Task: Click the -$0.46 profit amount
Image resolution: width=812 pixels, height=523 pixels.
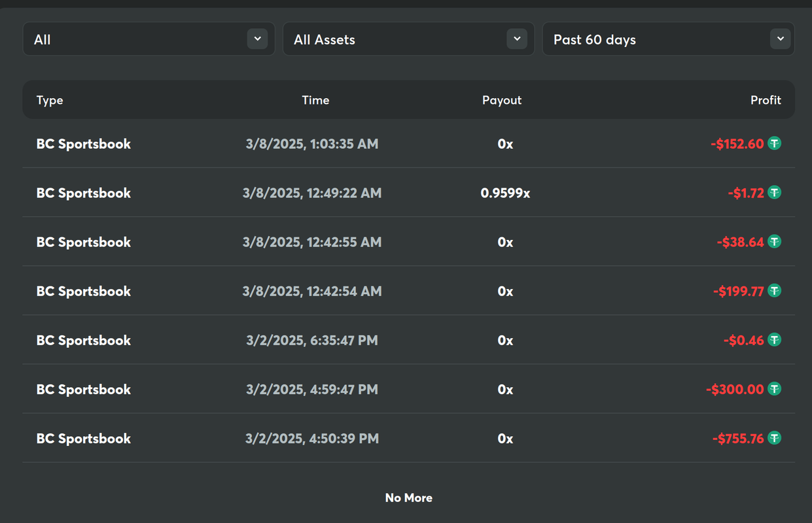Action: point(744,340)
